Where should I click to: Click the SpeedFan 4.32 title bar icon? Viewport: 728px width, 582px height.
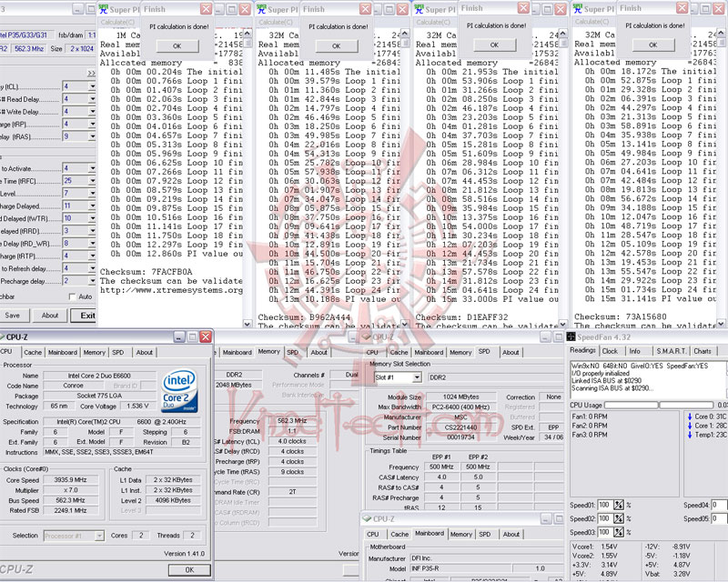pos(571,337)
